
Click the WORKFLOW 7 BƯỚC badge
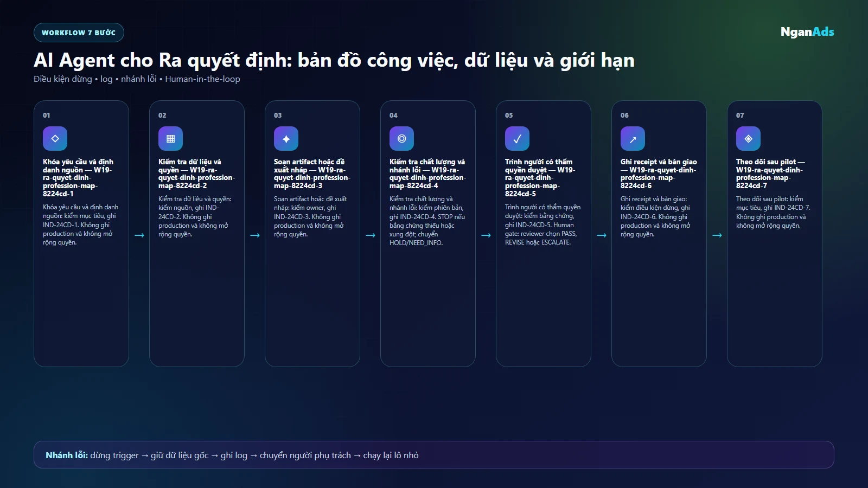pyautogui.click(x=79, y=33)
